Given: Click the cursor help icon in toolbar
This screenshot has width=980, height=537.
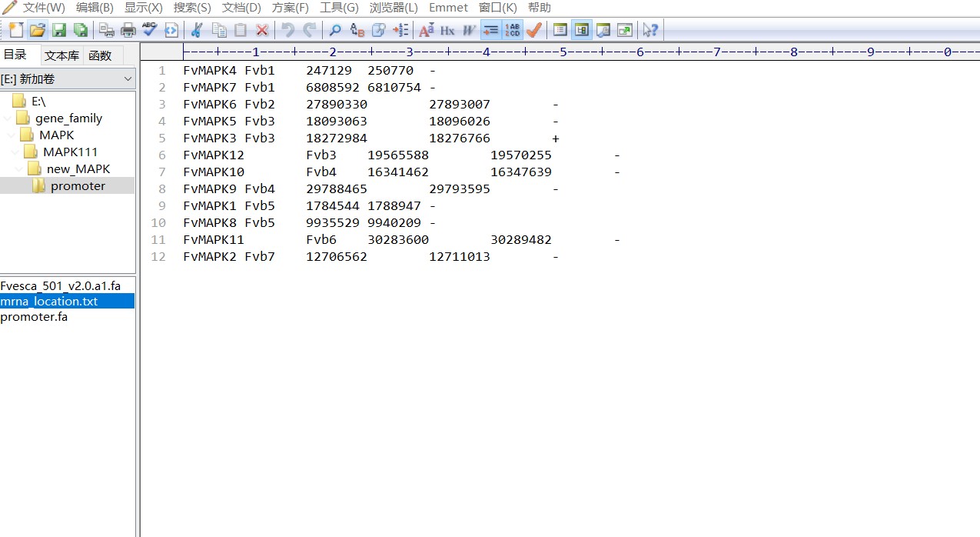Looking at the screenshot, I should point(650,30).
